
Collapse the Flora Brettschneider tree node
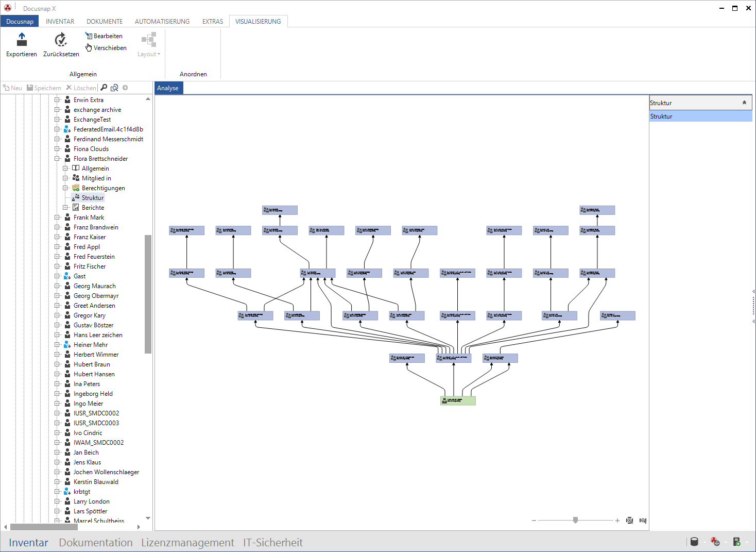pos(57,159)
